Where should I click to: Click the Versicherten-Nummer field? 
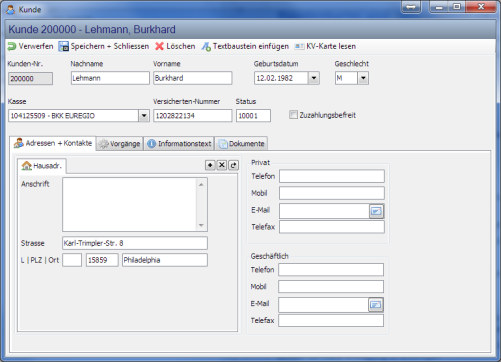193,116
